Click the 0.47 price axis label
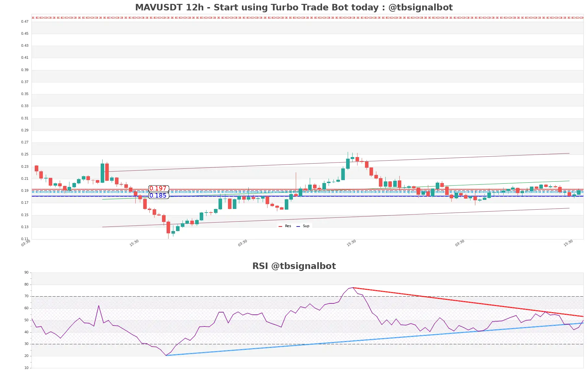This screenshot has width=588, height=392. tap(25, 21)
